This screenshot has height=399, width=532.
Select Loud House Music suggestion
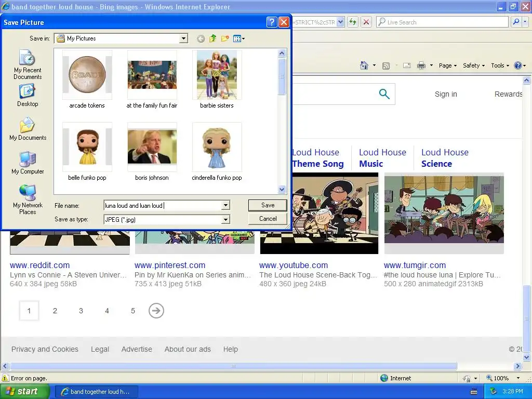(x=382, y=158)
